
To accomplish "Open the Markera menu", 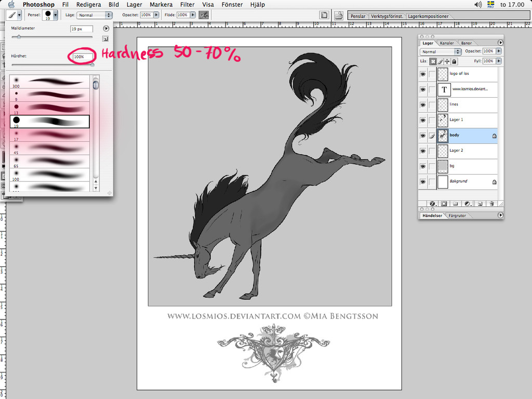I will (161, 4).
